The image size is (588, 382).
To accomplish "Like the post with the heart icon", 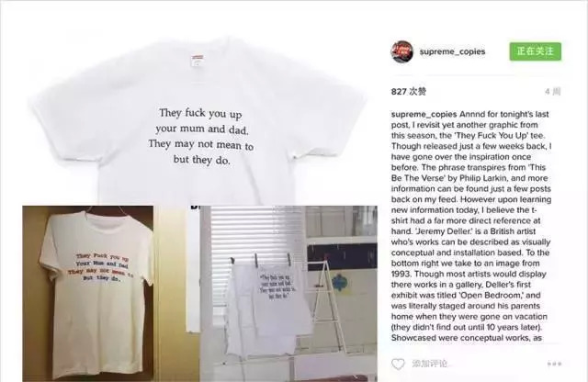I will coord(398,364).
